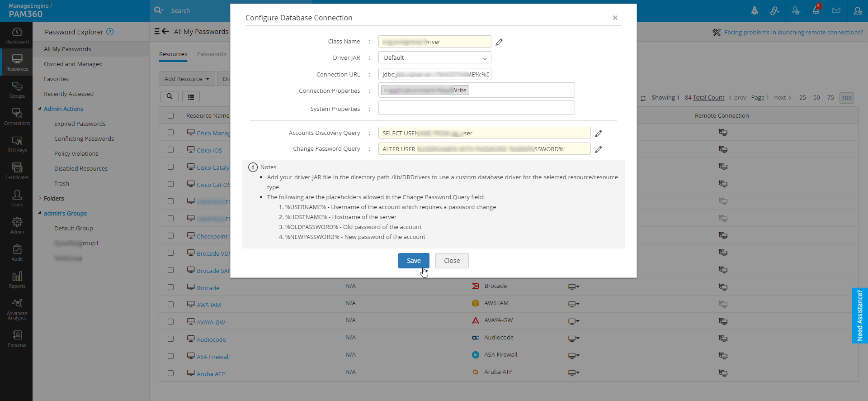Screen dimensions: 868x401
Task: Tick the Aruba ATP row checkbox
Action: tap(170, 373)
